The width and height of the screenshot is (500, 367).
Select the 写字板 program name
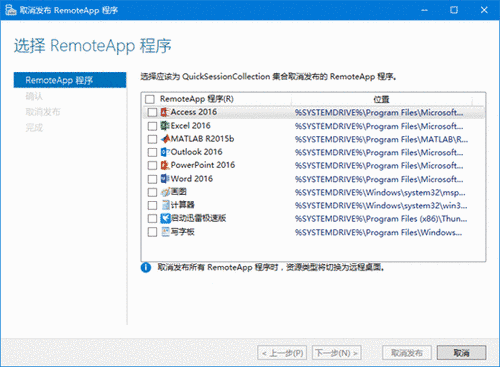183,232
